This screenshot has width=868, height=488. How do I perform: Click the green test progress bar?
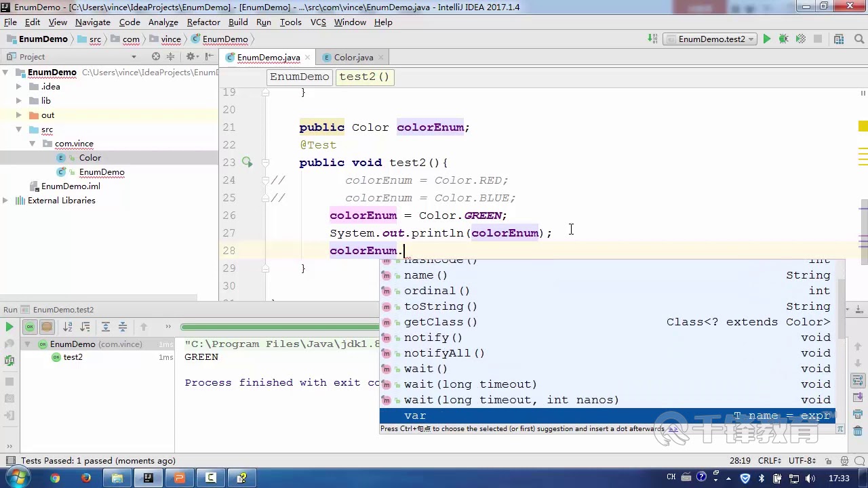point(279,327)
